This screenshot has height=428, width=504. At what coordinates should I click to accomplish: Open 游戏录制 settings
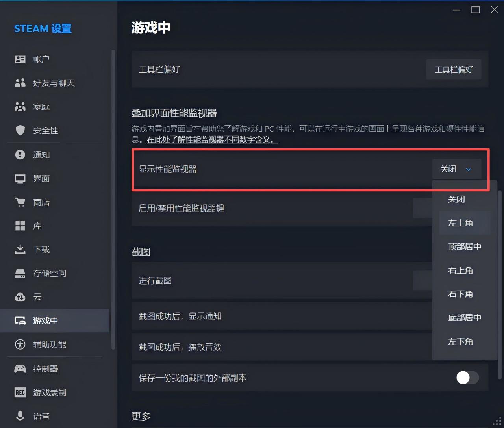[55, 393]
